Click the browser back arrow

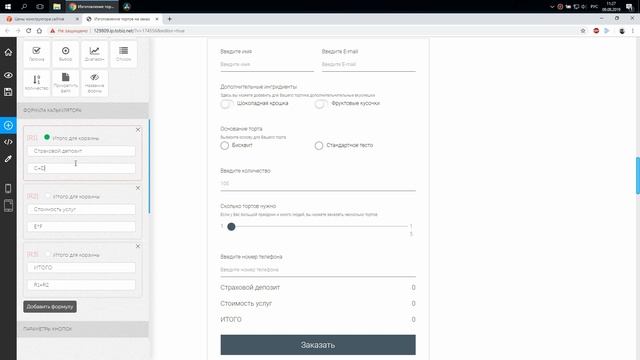click(7, 31)
